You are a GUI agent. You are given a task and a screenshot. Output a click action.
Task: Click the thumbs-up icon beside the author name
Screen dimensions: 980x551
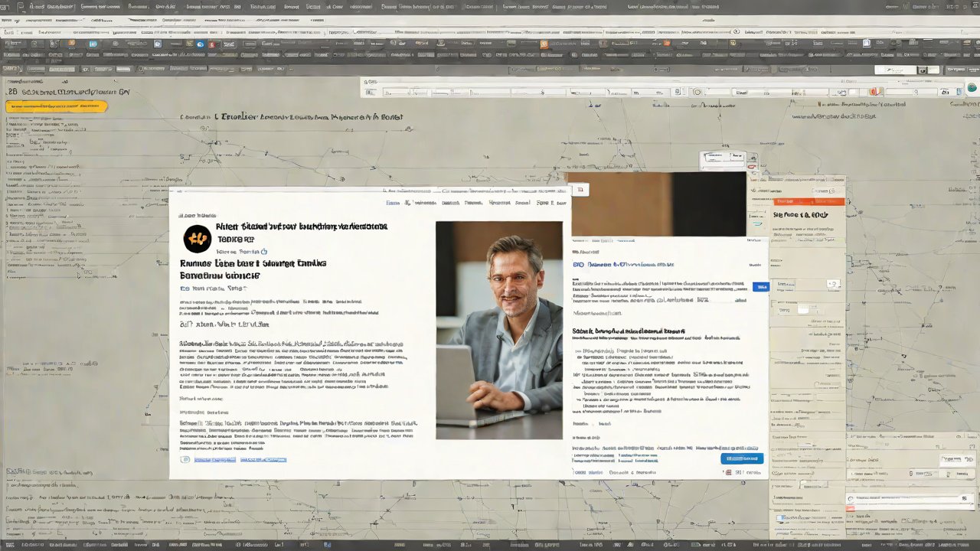click(264, 251)
